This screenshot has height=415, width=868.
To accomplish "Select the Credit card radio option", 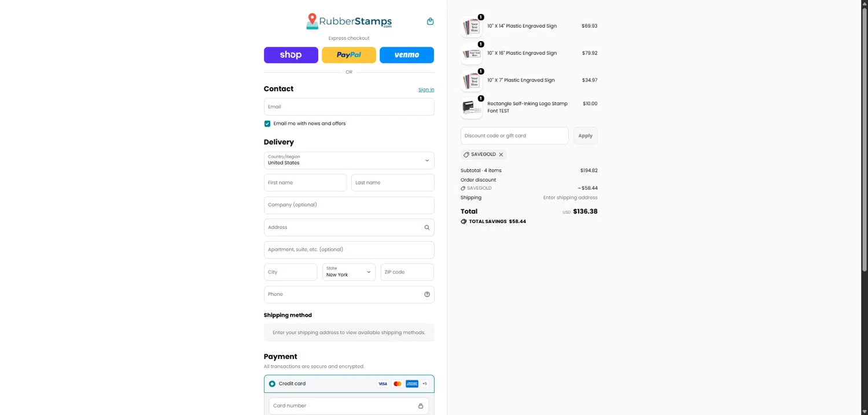I will pos(272,384).
